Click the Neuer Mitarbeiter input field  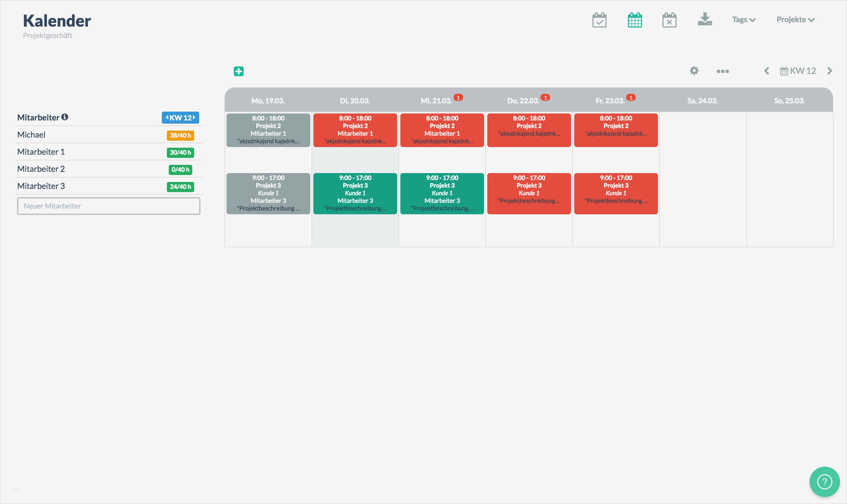pyautogui.click(x=109, y=206)
